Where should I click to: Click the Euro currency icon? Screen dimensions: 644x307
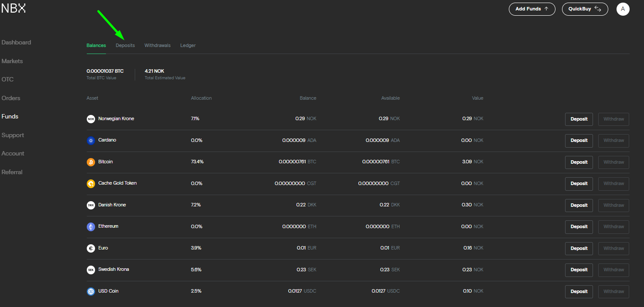point(91,248)
